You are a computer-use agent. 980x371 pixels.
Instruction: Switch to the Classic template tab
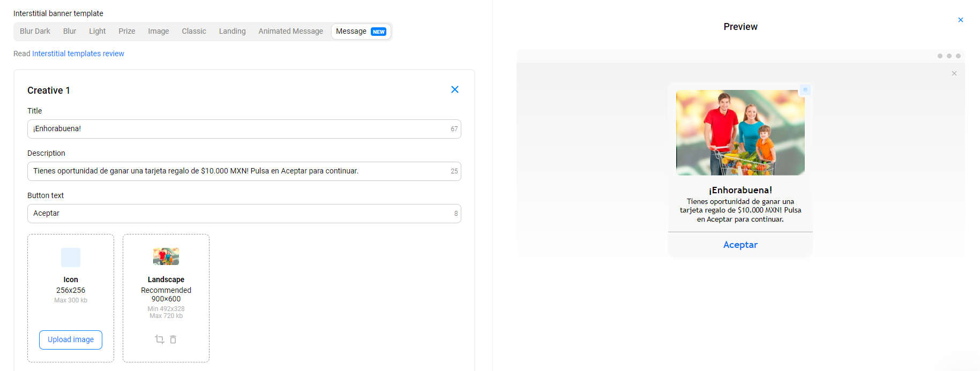[193, 32]
